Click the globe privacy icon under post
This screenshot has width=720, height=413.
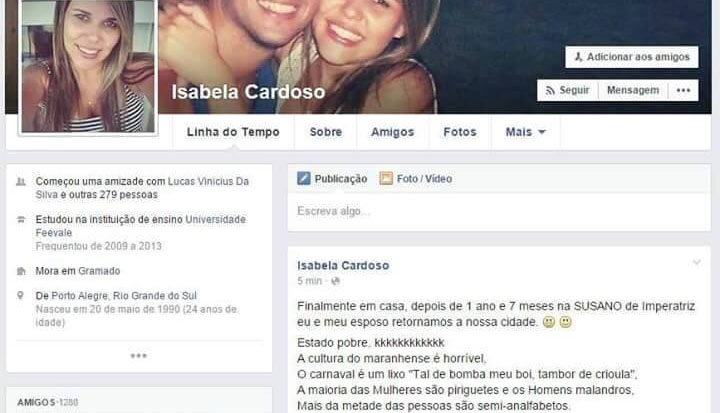click(335, 281)
